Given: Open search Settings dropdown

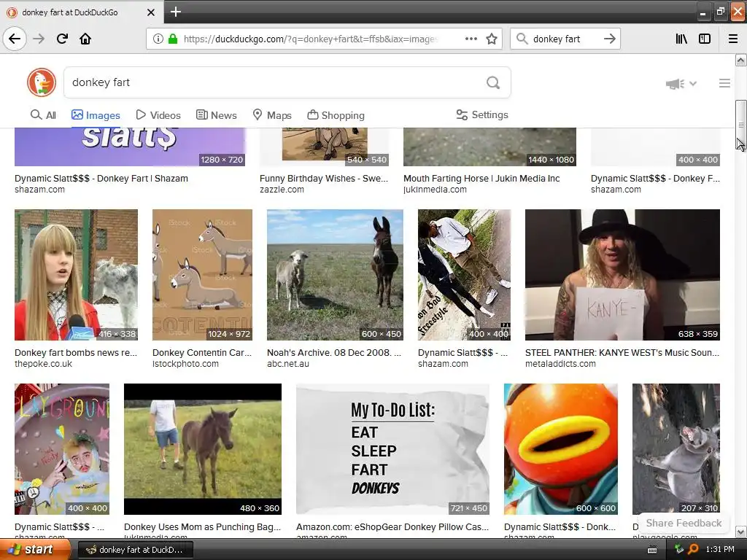Looking at the screenshot, I should (482, 114).
